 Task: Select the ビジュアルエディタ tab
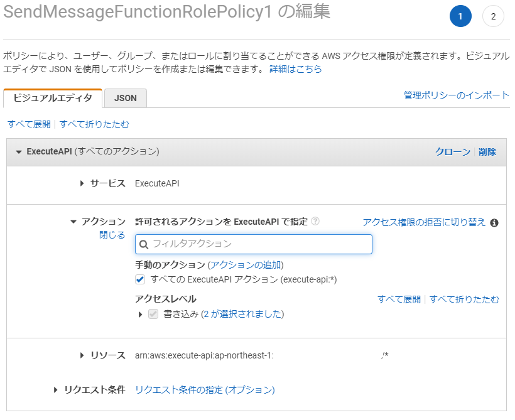[x=53, y=98]
